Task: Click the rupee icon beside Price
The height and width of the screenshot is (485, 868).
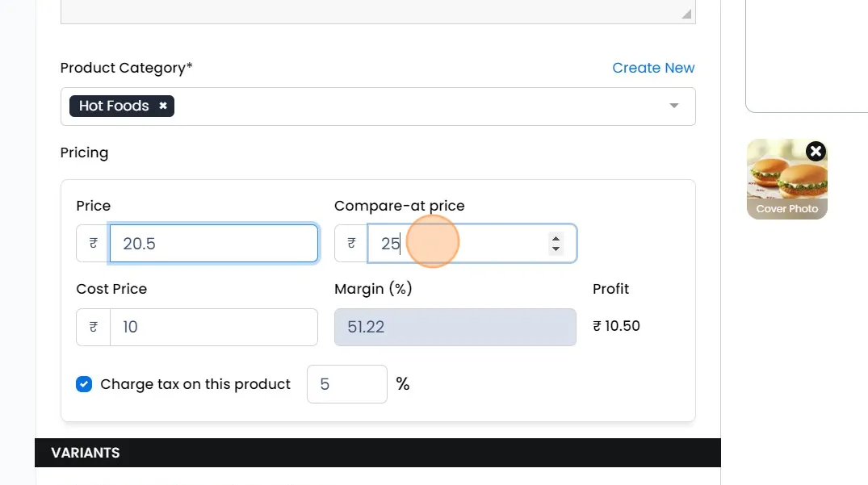Action: pos(94,243)
